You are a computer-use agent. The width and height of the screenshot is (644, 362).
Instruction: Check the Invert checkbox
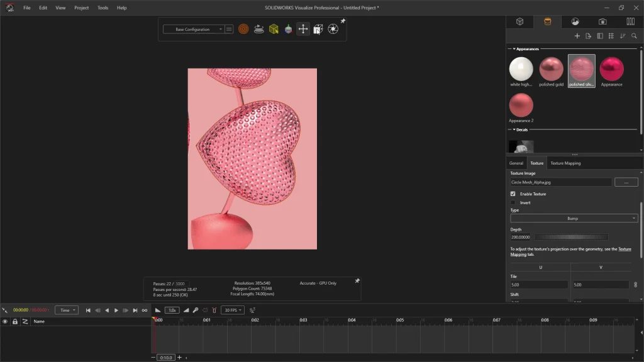pos(513,203)
